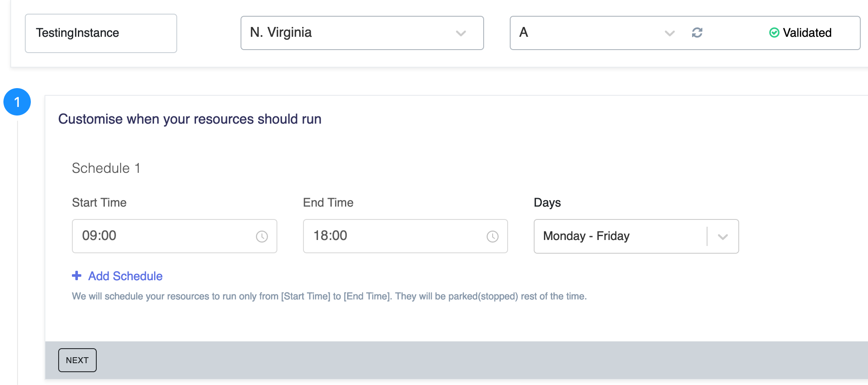The width and height of the screenshot is (868, 385).
Task: Select the N. Virginia region field
Action: pos(362,33)
